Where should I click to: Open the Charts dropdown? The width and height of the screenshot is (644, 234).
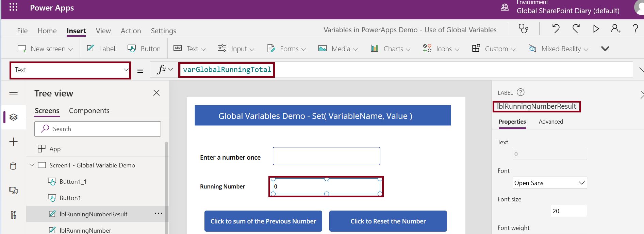pos(391,49)
